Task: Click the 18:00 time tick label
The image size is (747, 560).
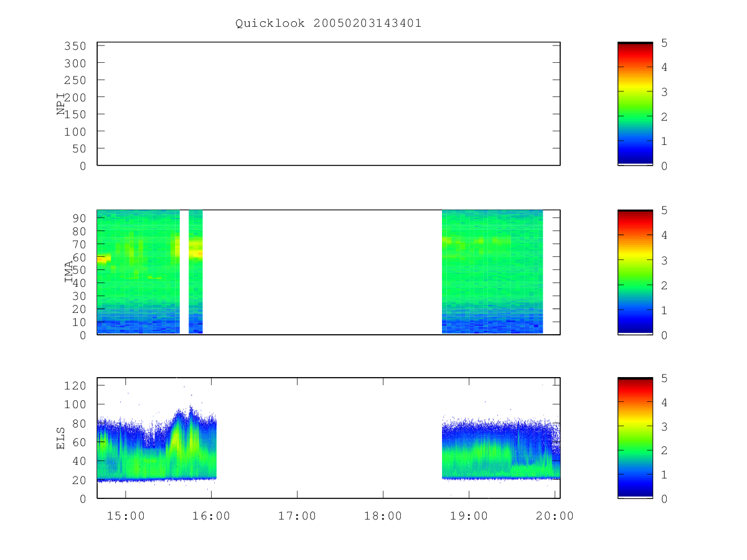Action: pyautogui.click(x=383, y=516)
